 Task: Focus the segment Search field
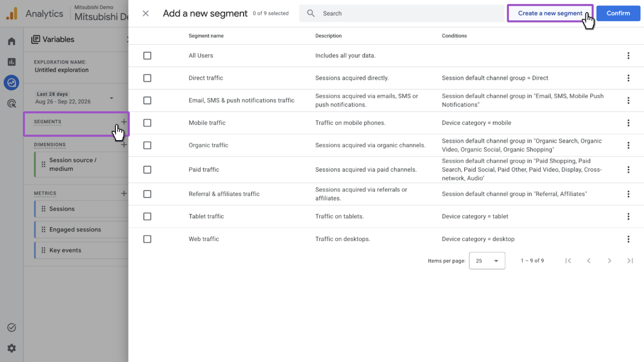401,13
